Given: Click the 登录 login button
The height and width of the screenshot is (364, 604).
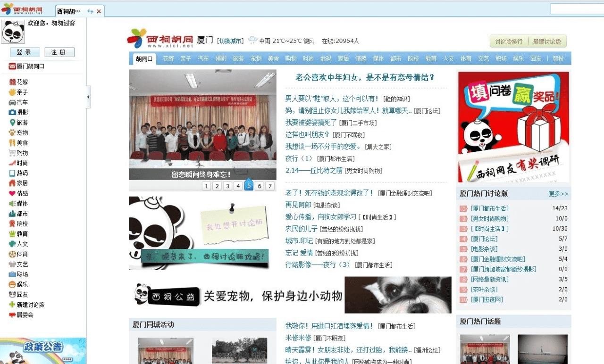Looking at the screenshot, I should [x=24, y=52].
